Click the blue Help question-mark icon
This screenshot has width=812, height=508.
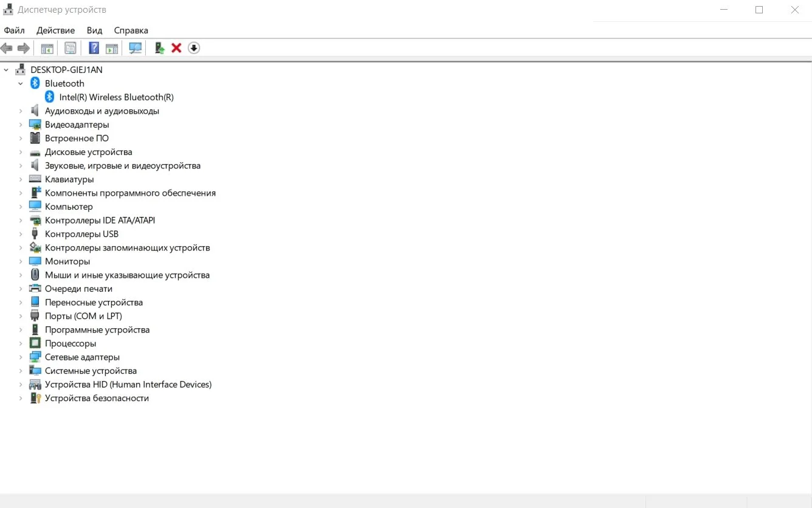point(94,48)
